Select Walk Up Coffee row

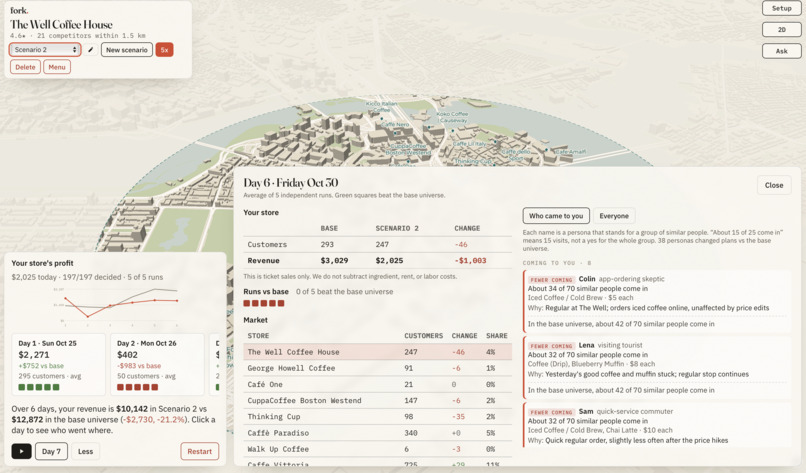point(377,449)
